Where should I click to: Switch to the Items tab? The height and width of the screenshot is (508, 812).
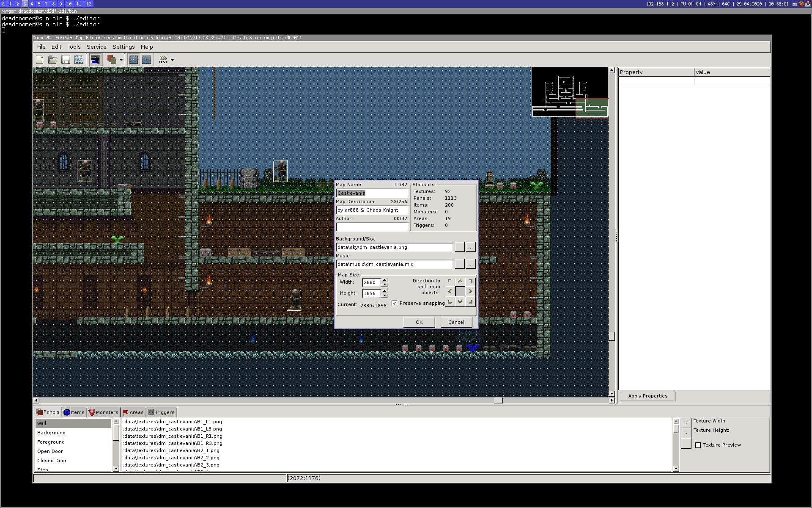(x=74, y=412)
